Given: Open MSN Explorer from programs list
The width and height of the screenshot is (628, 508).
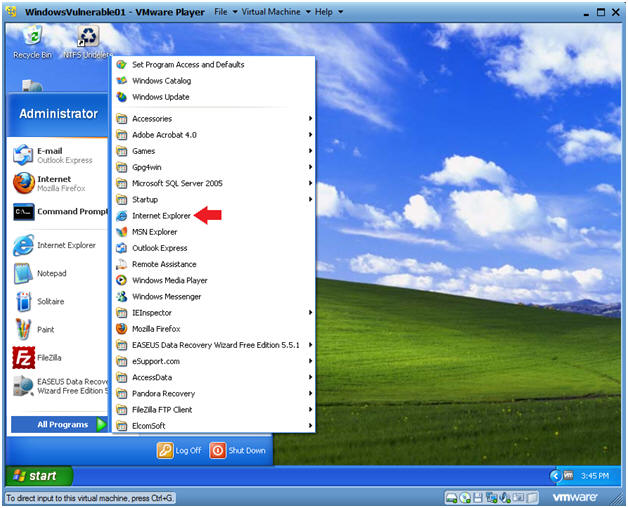Looking at the screenshot, I should coord(214,232).
